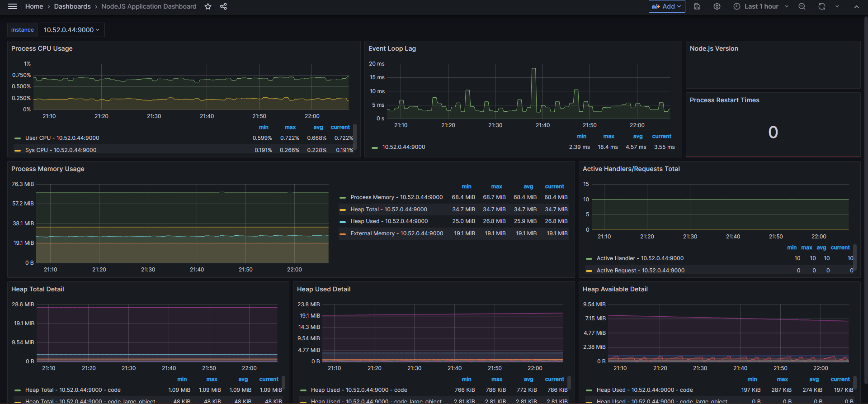
Task: Open Event Loop Lag panel title
Action: (392, 48)
